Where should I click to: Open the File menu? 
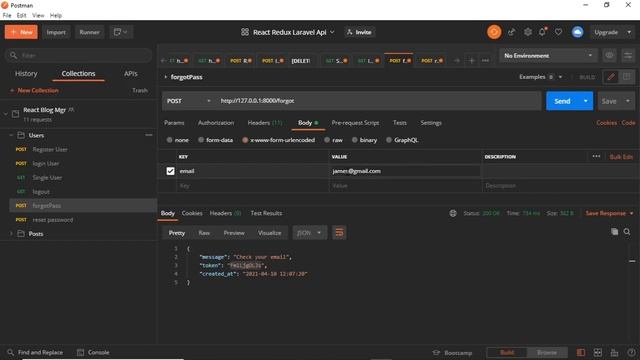pyautogui.click(x=7, y=15)
